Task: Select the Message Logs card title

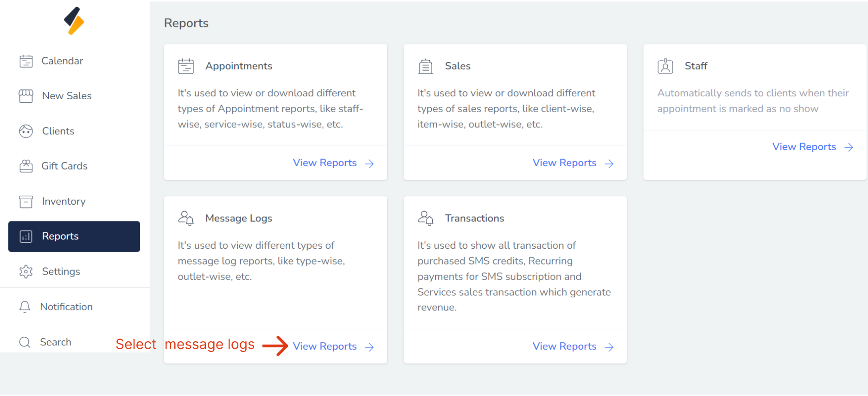Action: click(238, 218)
